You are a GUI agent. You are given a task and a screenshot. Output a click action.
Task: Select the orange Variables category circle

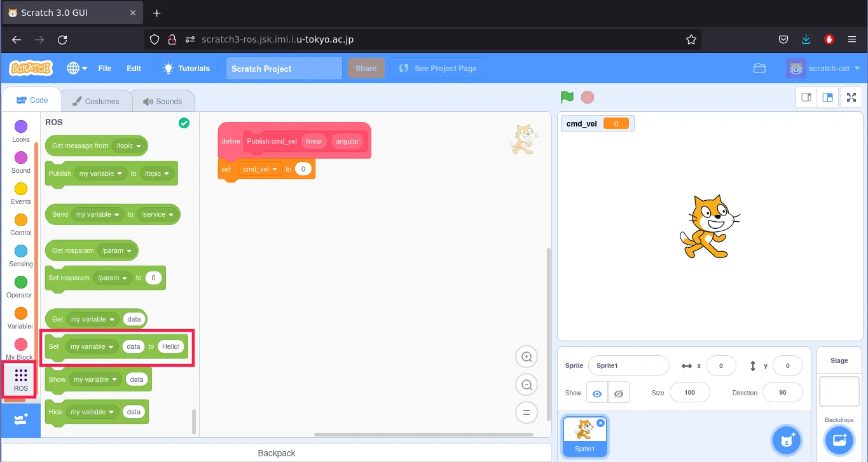pyautogui.click(x=21, y=313)
